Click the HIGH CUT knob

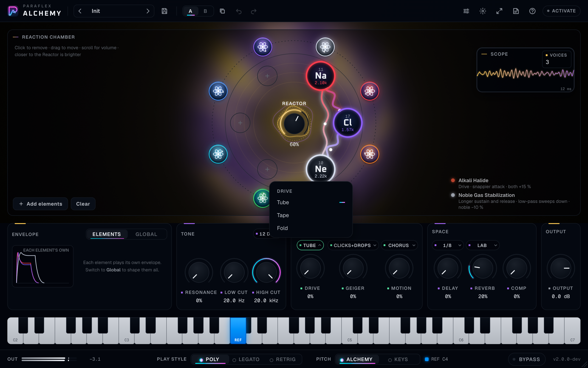coord(266,272)
